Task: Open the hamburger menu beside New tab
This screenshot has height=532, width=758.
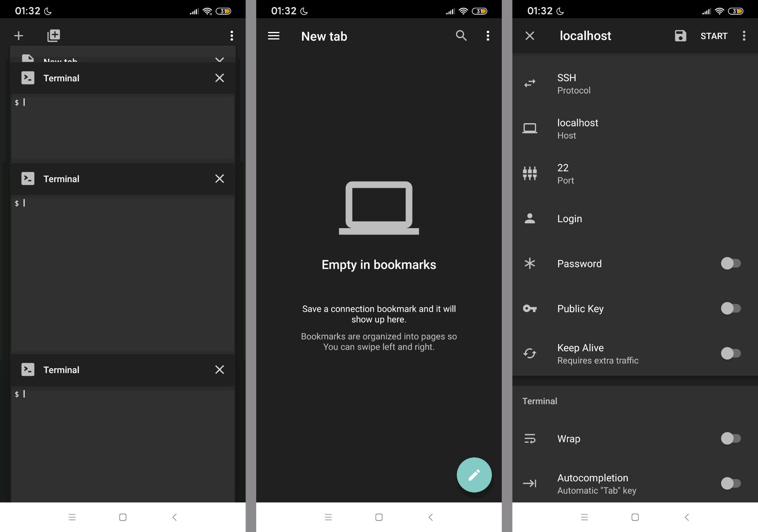Action: (274, 36)
